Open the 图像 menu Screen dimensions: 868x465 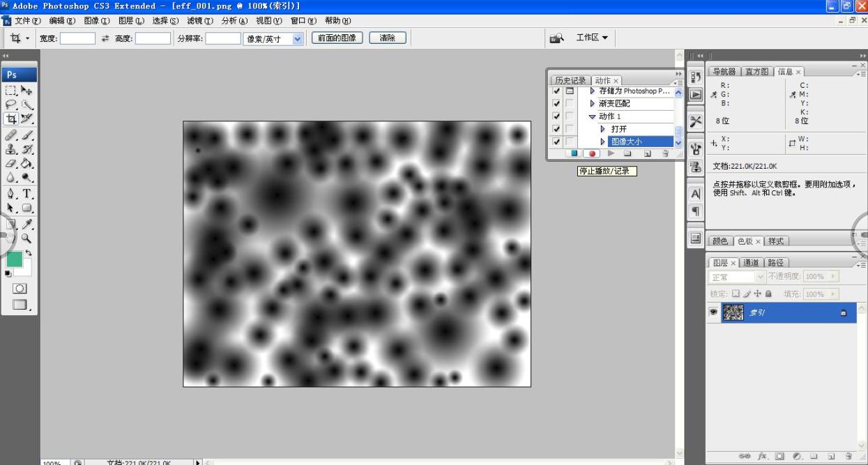coord(96,21)
